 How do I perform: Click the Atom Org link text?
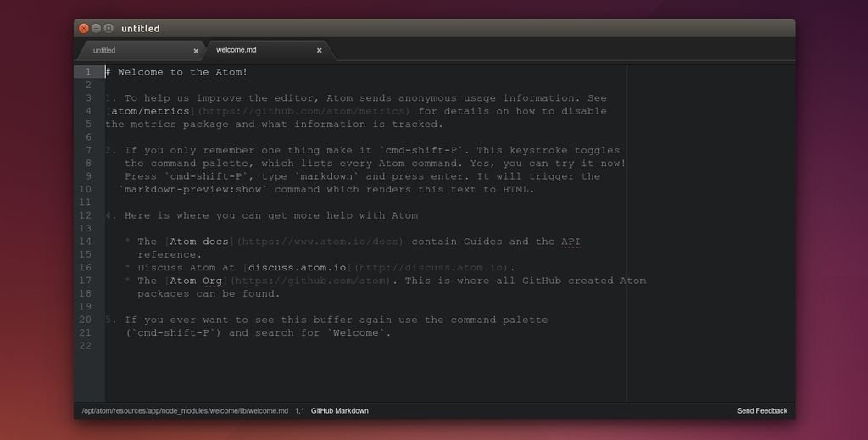[x=196, y=281]
